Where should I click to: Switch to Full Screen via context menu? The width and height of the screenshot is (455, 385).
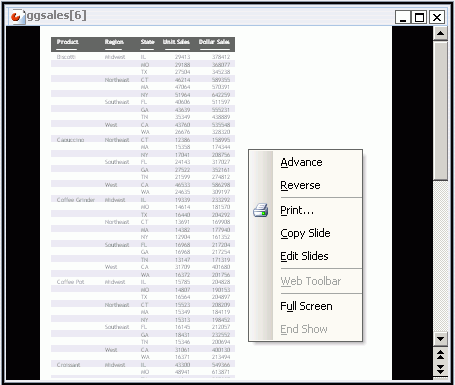306,306
